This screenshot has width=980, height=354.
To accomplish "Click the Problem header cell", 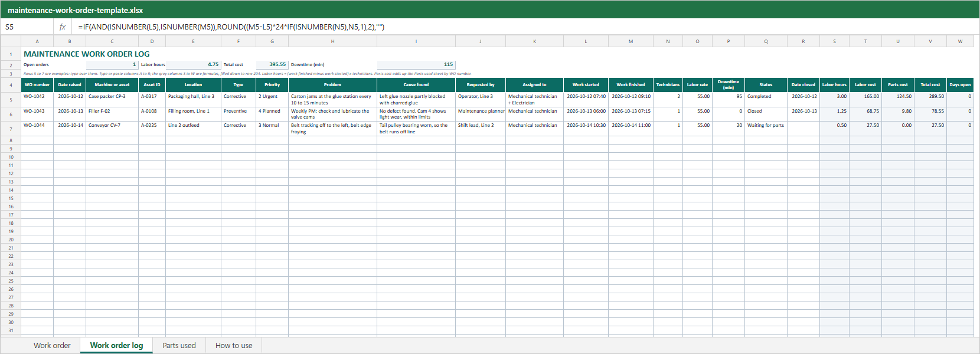I will point(332,84).
